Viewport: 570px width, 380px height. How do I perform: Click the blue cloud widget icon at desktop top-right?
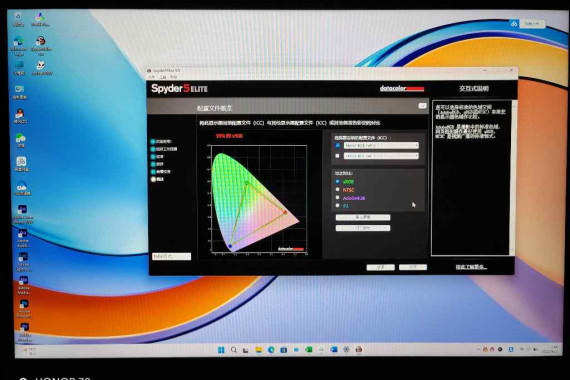pyautogui.click(x=514, y=24)
